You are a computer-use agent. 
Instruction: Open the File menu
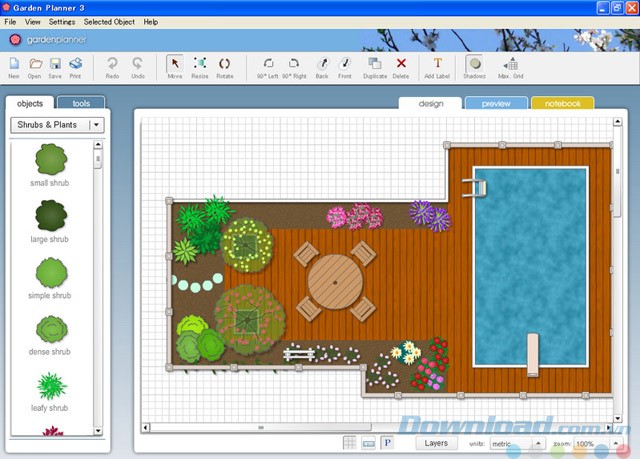tap(10, 22)
